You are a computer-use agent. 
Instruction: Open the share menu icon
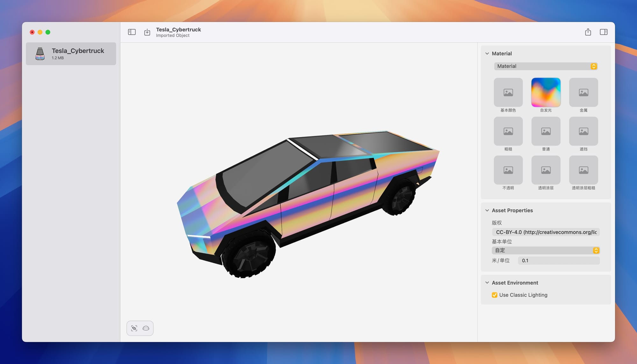coord(588,32)
